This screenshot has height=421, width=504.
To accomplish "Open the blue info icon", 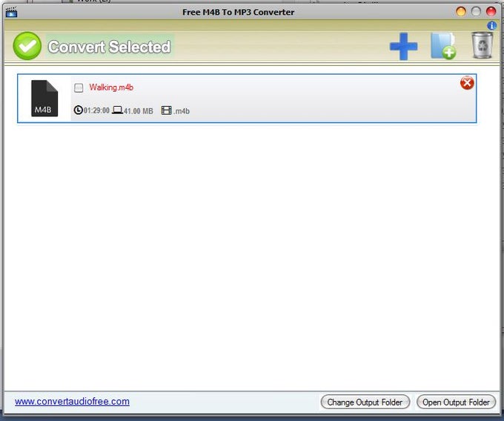I will [491, 26].
